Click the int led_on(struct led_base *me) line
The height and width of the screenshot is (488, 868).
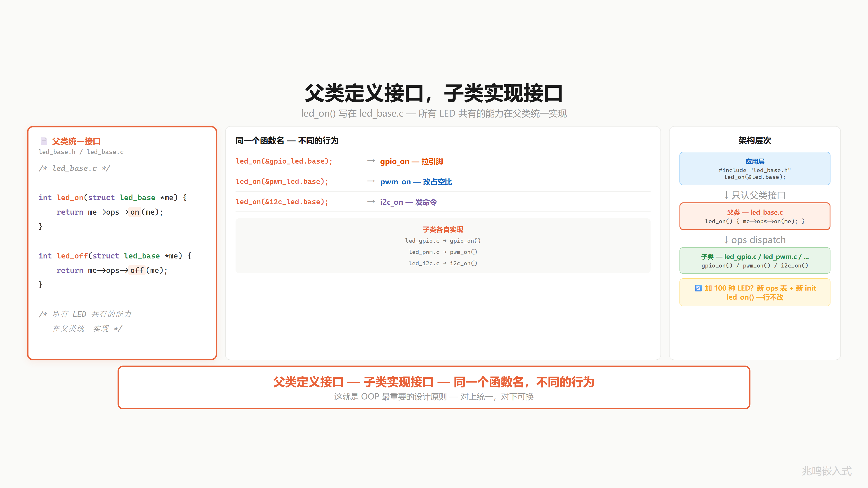point(113,198)
